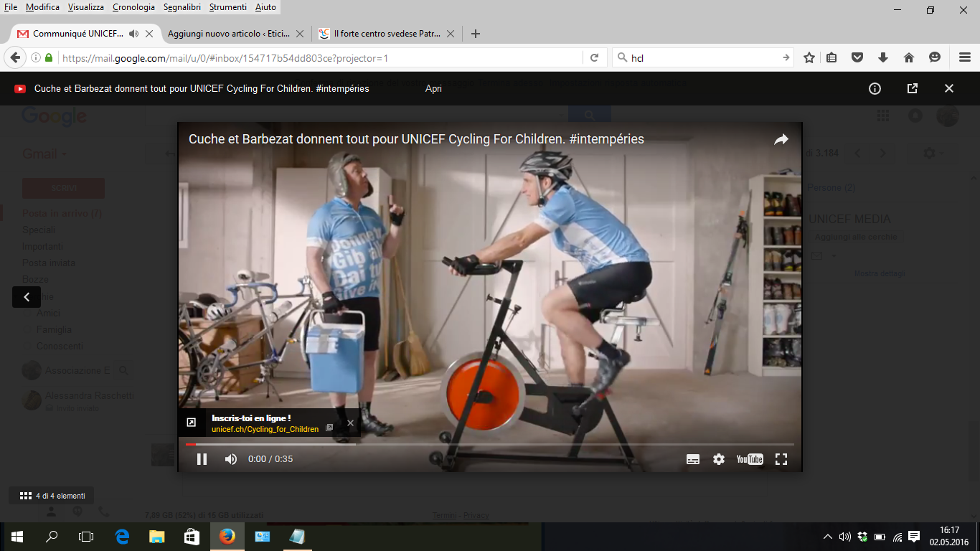Open the Windows Store taskbar icon
The image size is (980, 551).
tap(192, 537)
